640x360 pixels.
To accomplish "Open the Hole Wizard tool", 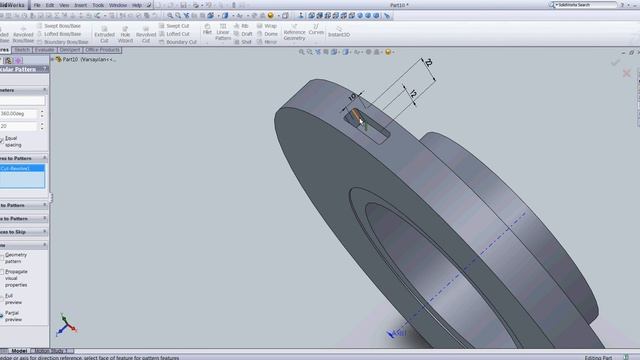I will point(125,34).
